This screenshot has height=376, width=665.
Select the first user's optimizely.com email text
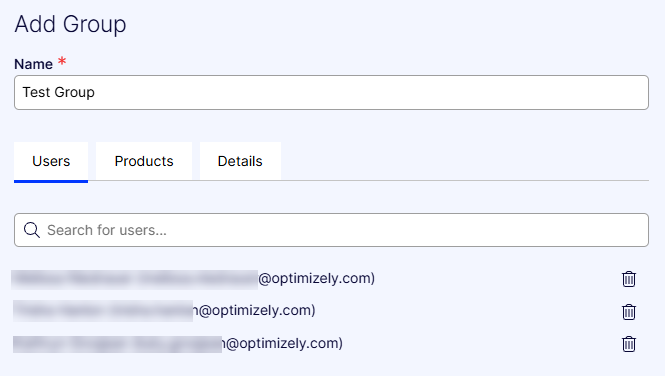tap(316, 279)
